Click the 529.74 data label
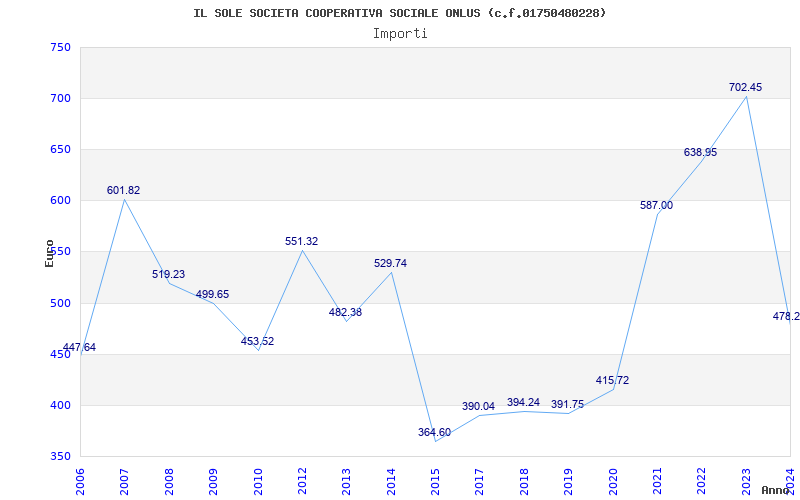The image size is (800, 500). (390, 263)
